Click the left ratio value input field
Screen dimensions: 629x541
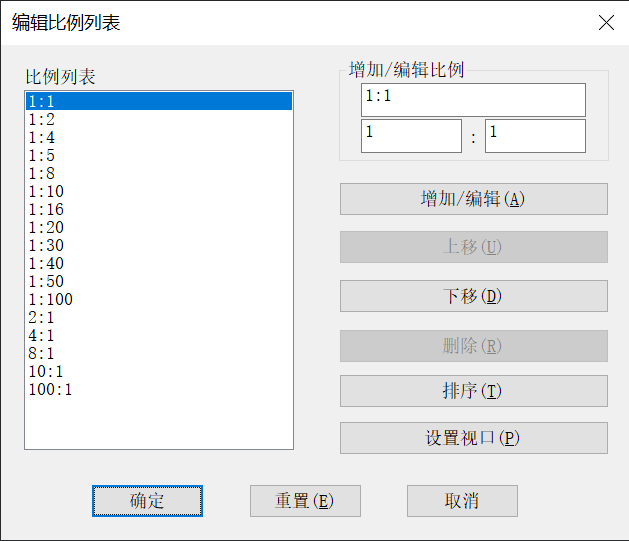[x=410, y=136]
